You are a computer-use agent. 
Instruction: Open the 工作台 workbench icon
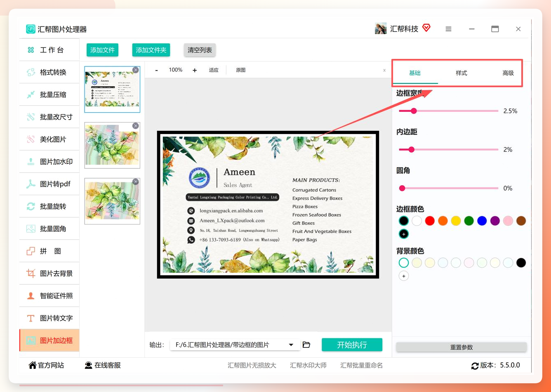pos(31,50)
